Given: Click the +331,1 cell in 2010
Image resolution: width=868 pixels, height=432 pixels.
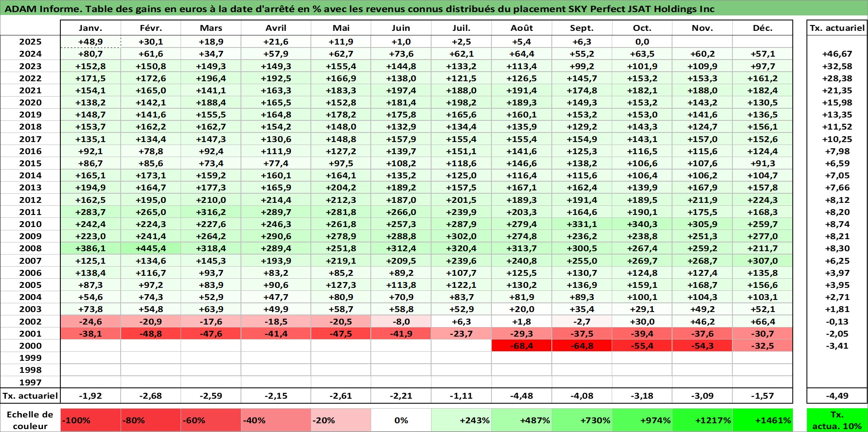Looking at the screenshot, I should 582,224.
